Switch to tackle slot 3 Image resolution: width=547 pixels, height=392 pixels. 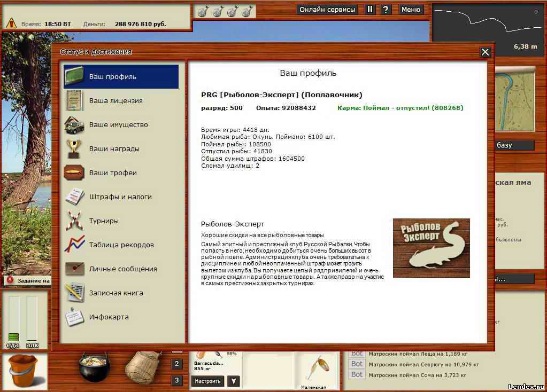coord(177,380)
